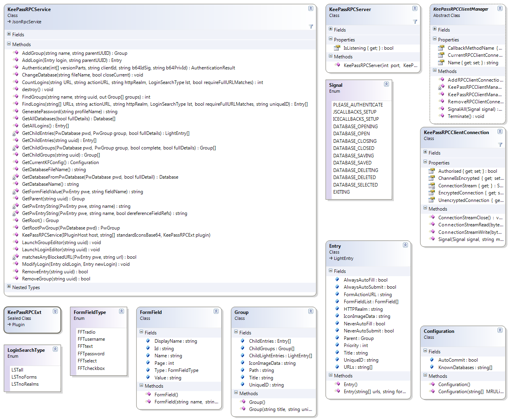
Task: Expand the Fields section of KeePassRPCService
Action: coord(9,34)
